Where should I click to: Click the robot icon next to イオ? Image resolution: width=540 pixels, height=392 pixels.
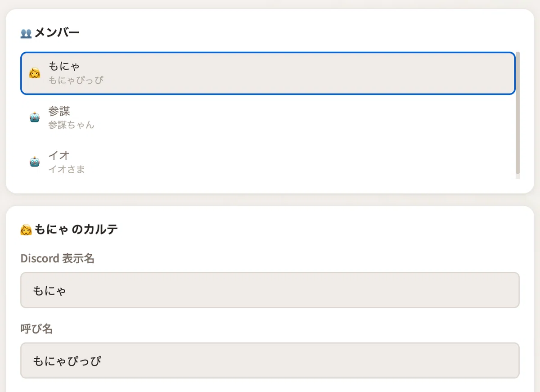(x=35, y=162)
